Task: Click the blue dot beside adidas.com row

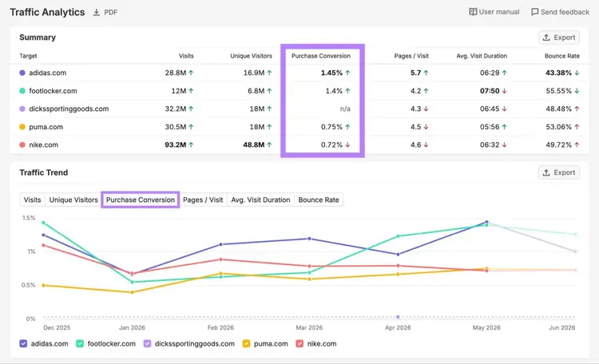Action: tap(22, 73)
